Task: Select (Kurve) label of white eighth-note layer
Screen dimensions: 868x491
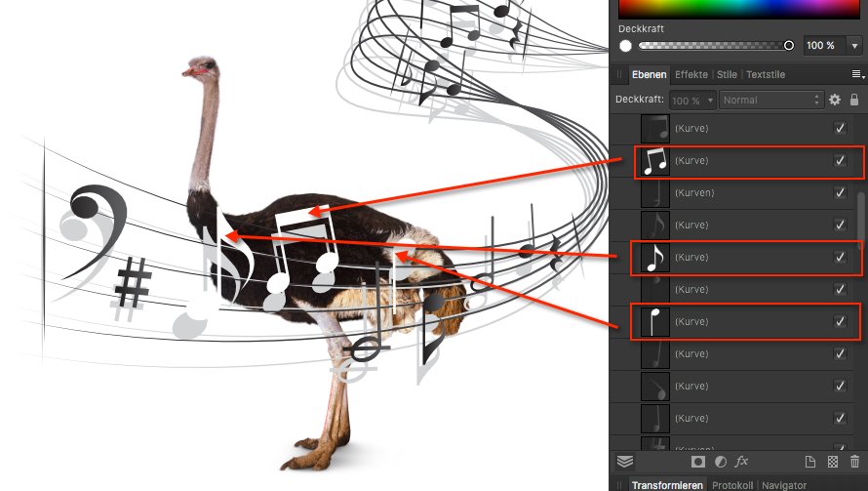Action: (691, 257)
